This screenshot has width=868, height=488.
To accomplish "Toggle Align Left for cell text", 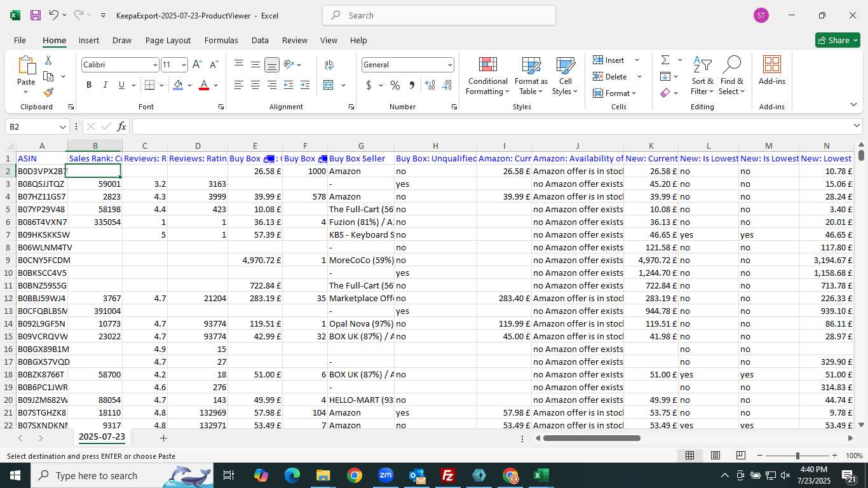I will [239, 85].
